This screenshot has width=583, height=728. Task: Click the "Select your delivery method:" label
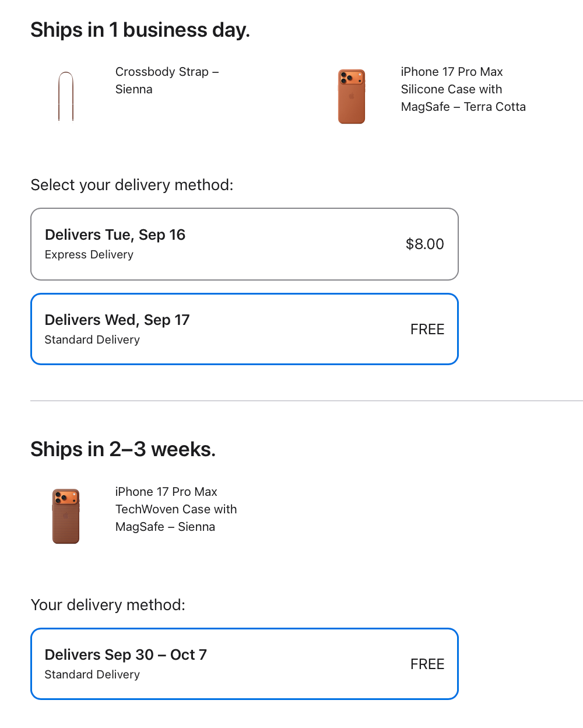click(x=132, y=185)
